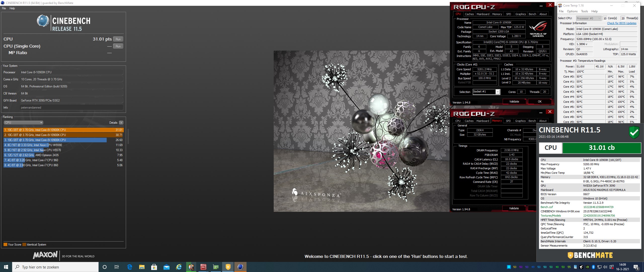Open Core Temp Tools menu
Image resolution: width=644 pixels, height=272 pixels.
(584, 11)
